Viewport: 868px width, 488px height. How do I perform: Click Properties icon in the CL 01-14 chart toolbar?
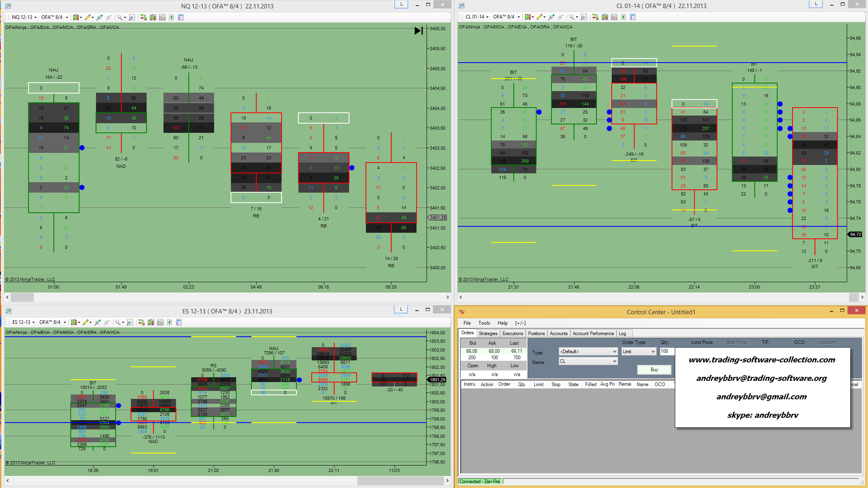click(633, 17)
